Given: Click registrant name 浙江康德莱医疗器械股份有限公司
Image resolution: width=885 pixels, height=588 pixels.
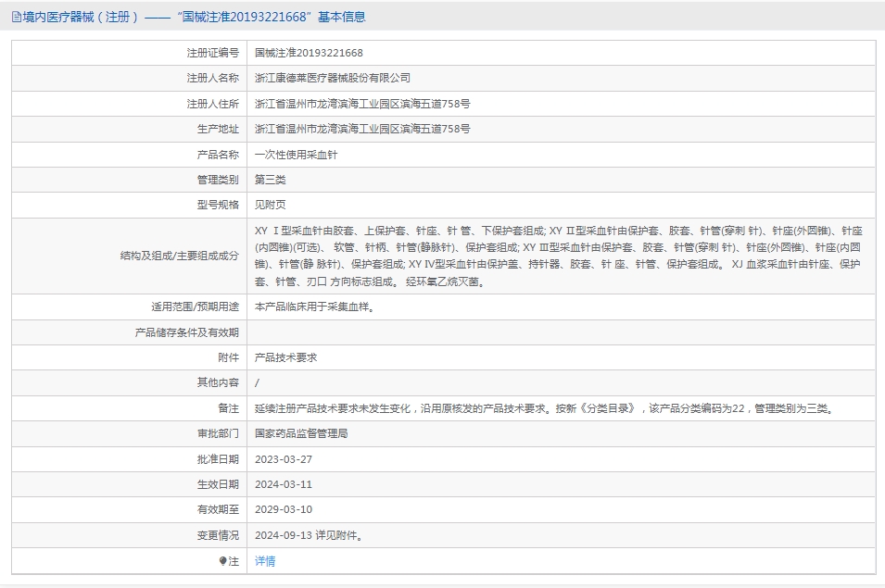Looking at the screenshot, I should point(333,78).
